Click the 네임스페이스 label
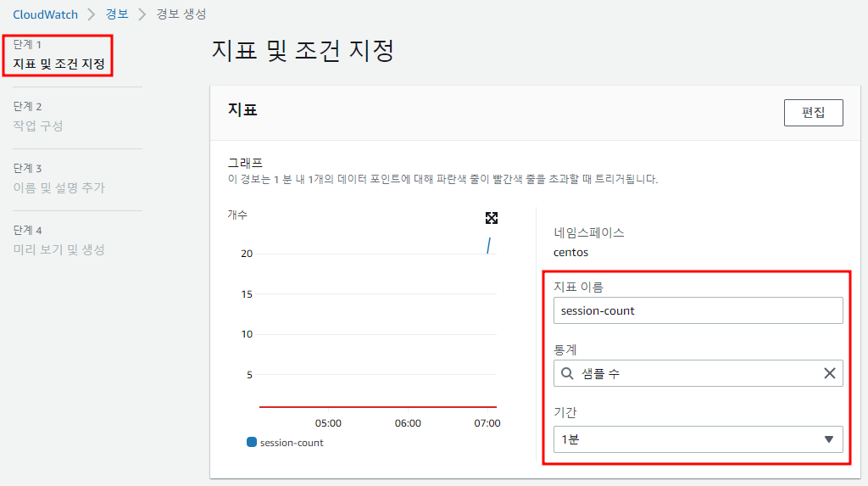The height and width of the screenshot is (486, 868). [589, 232]
